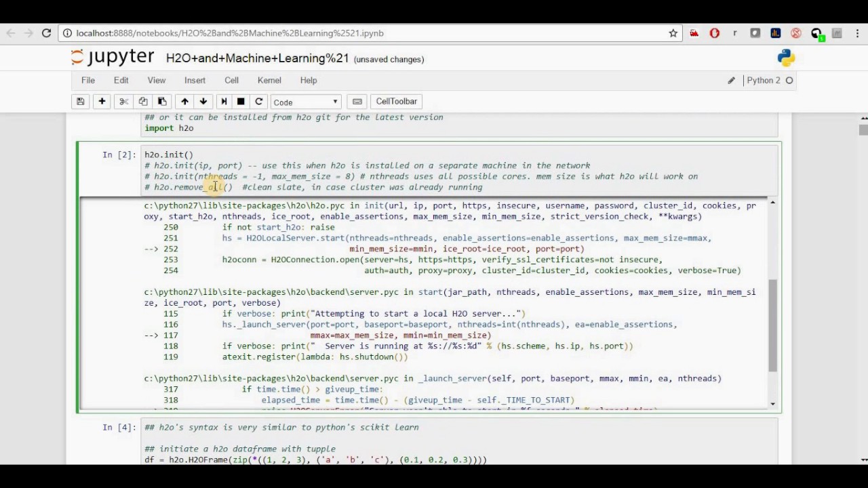Click the Python 2 kernel label
868x488 pixels.
[x=764, y=81]
